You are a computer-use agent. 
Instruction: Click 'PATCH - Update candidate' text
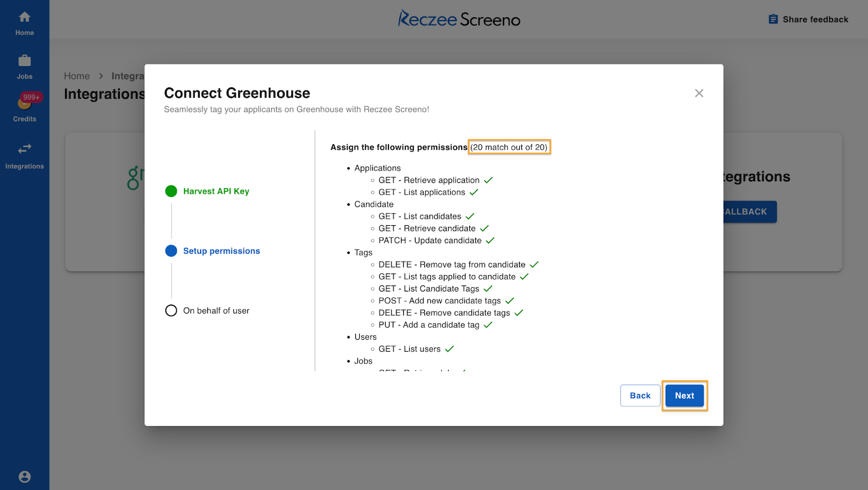[430, 240]
